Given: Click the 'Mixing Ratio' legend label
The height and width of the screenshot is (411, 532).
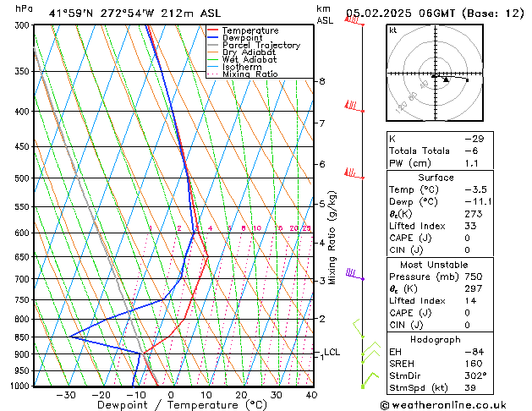Looking at the screenshot, I should pos(250,74).
